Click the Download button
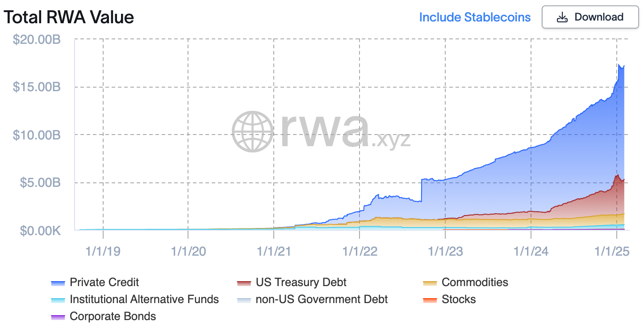 pyautogui.click(x=590, y=17)
